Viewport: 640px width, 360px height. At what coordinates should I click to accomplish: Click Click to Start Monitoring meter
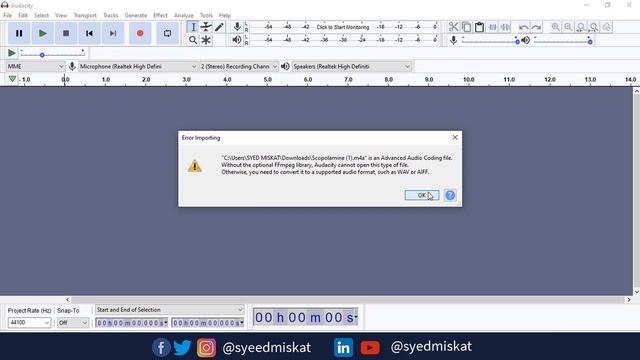(x=342, y=27)
